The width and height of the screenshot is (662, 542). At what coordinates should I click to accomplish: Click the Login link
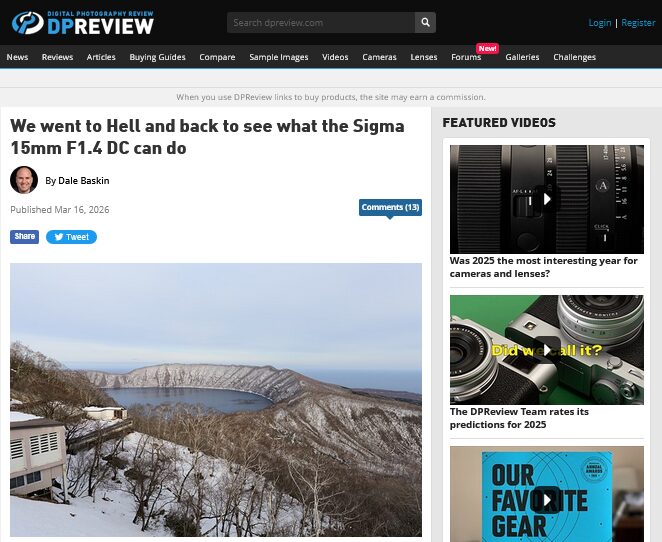pos(600,23)
